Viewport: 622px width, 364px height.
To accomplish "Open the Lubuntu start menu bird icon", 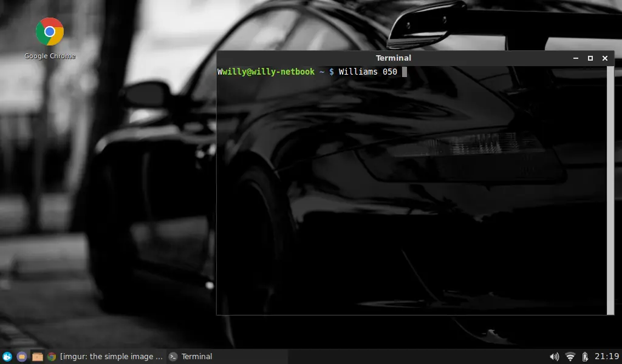I will pyautogui.click(x=7, y=357).
